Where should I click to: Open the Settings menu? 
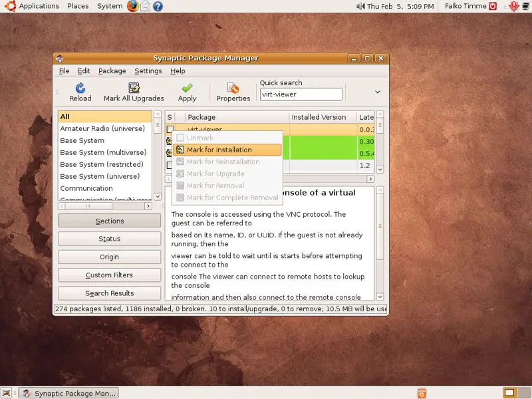tap(148, 71)
